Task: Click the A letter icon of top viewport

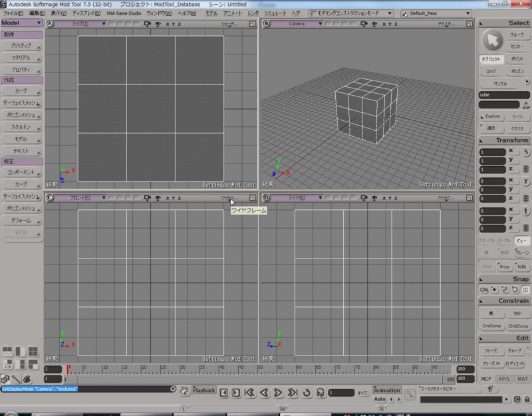Action: pos(50,24)
